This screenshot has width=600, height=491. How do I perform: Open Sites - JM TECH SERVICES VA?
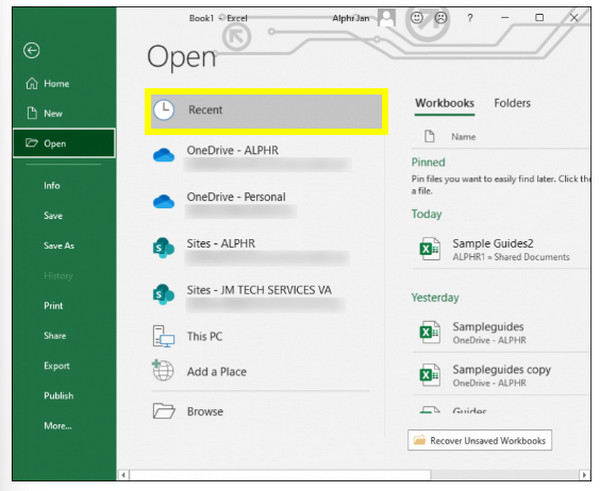pos(259,289)
